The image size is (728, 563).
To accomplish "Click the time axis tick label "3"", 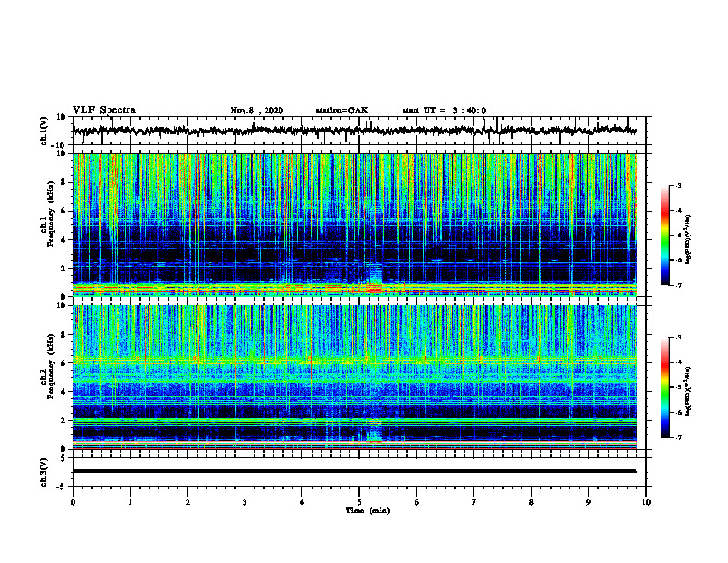I will click(x=245, y=502).
